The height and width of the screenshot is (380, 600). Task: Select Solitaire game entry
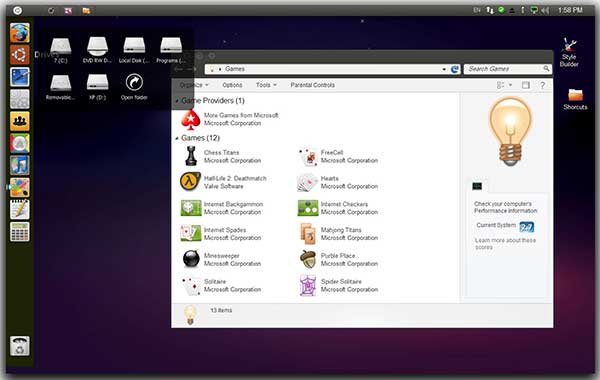click(221, 285)
